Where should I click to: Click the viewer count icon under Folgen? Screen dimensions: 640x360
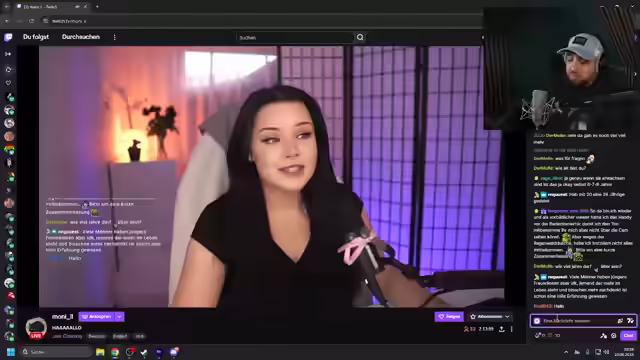point(466,329)
